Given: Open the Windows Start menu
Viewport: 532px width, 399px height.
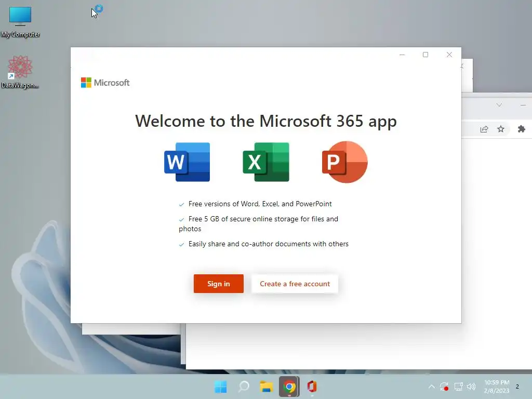Looking at the screenshot, I should pyautogui.click(x=220, y=387).
